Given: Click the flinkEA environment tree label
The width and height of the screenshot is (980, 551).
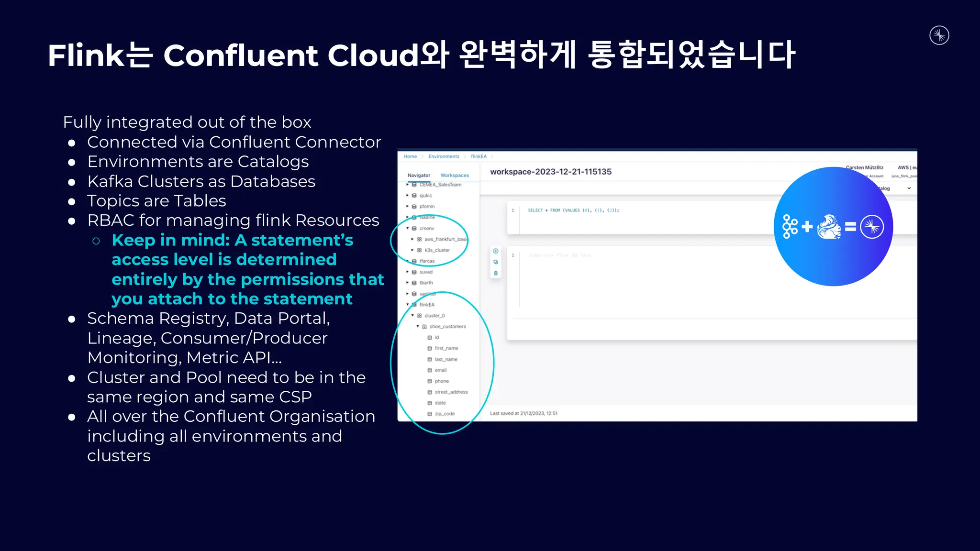Looking at the screenshot, I should point(427,305).
